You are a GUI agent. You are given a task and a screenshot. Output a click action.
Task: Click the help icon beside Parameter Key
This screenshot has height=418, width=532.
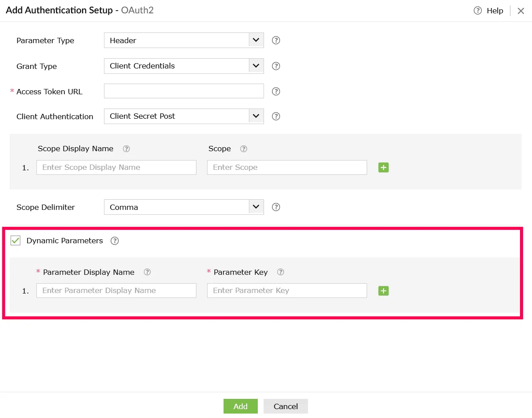tap(280, 272)
